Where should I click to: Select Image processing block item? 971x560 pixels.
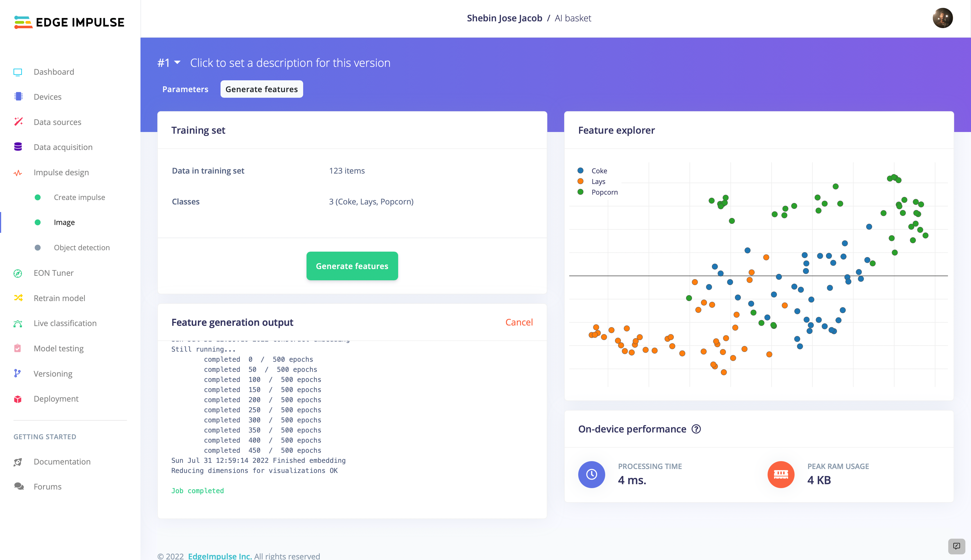[64, 222]
